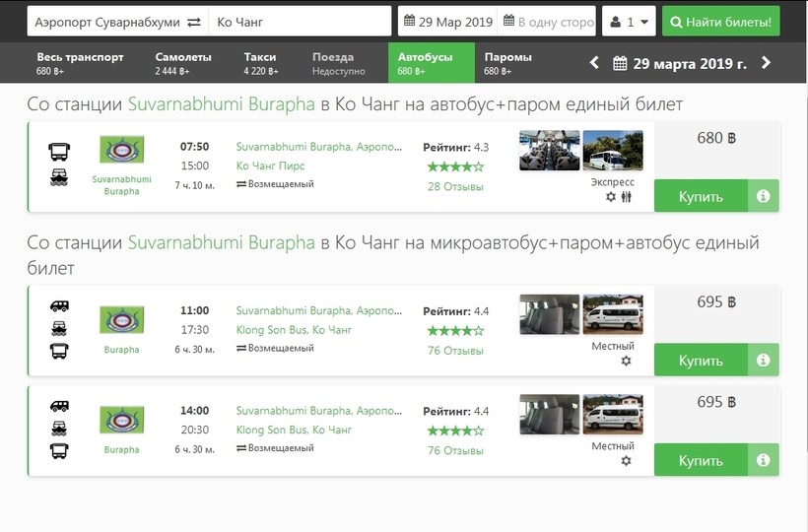Open the 29 Mar 2019 departure date picker

click(446, 22)
